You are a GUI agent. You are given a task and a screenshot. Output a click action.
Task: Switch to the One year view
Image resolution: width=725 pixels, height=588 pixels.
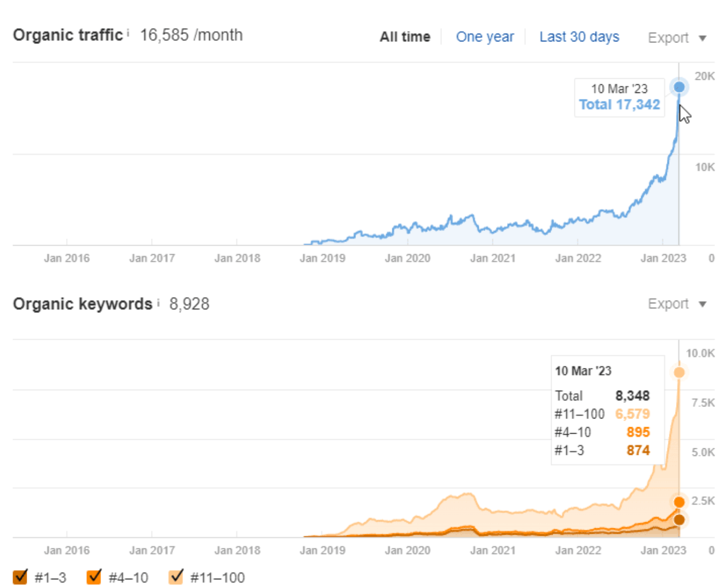485,37
